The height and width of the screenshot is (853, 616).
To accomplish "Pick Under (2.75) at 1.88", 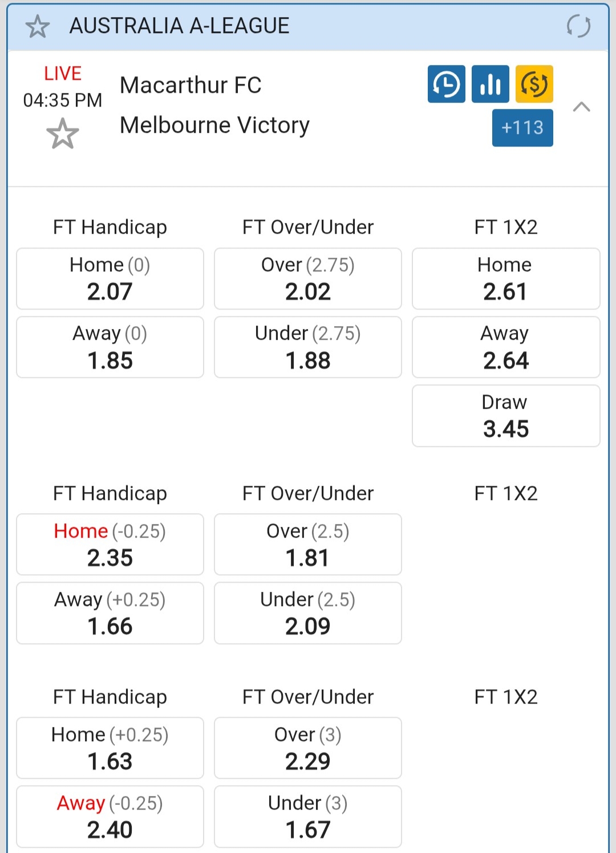I will click(308, 347).
